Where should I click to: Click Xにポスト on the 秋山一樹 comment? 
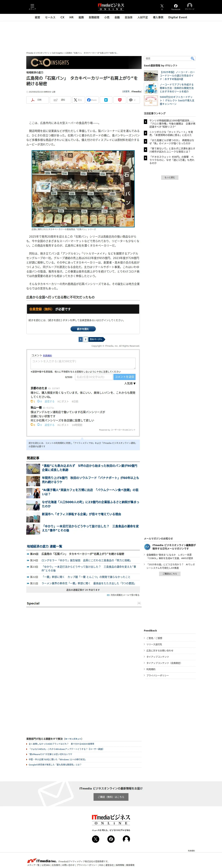tap(63, 425)
